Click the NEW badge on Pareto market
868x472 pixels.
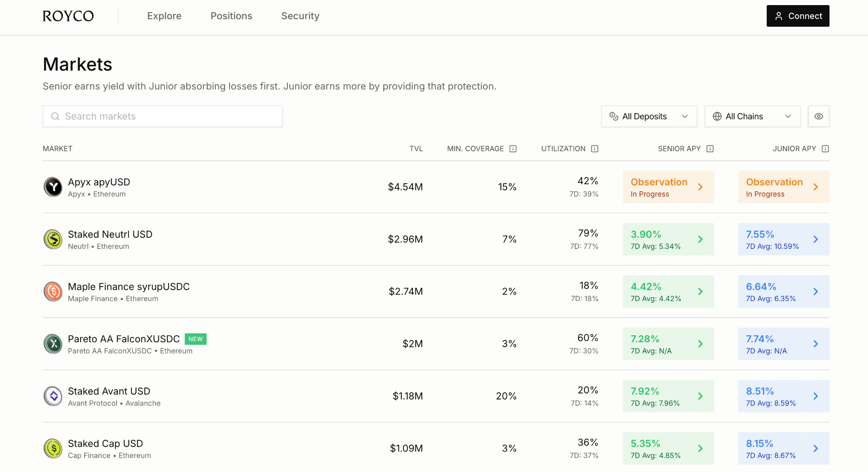point(196,339)
